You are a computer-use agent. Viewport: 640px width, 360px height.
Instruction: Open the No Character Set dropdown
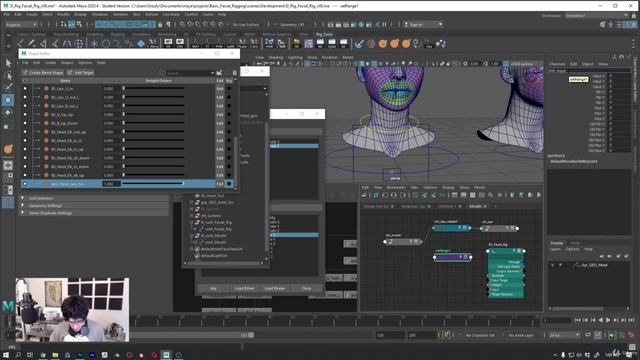click(x=480, y=335)
